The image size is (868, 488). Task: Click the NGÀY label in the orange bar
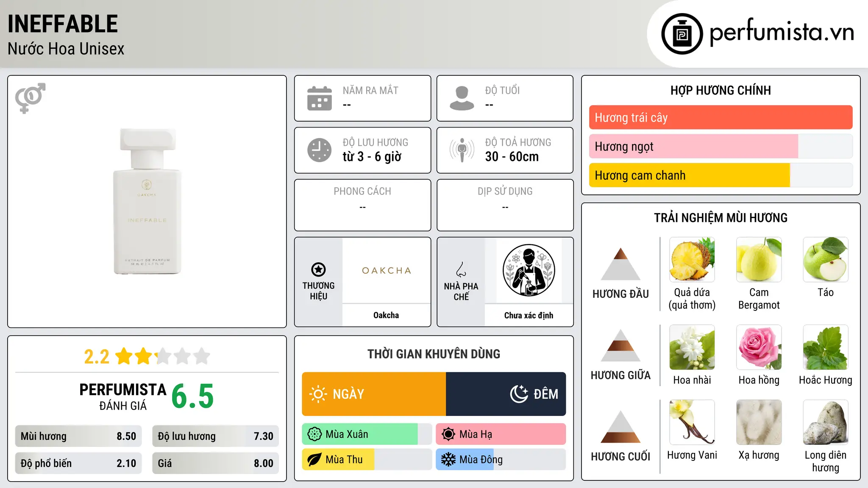point(348,394)
